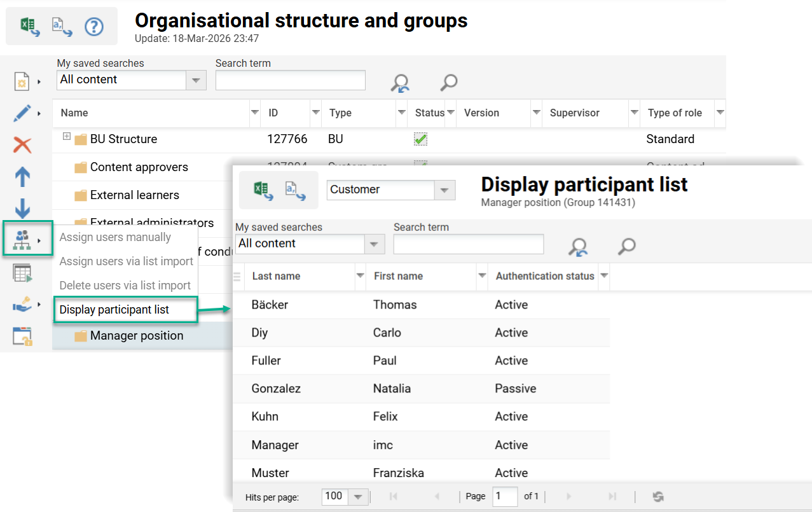Click the edit pencil icon in the sidebar

point(22,113)
